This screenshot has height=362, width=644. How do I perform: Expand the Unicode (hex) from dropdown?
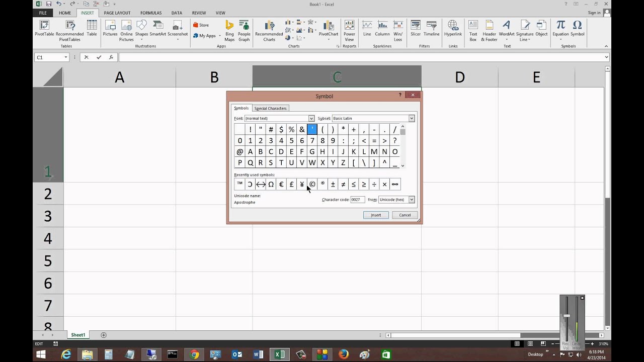[x=412, y=200]
